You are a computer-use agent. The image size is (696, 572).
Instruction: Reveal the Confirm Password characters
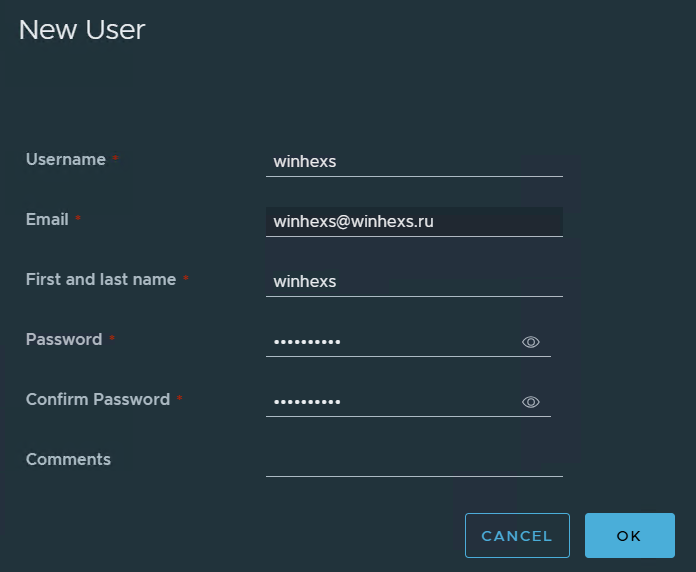coord(530,402)
